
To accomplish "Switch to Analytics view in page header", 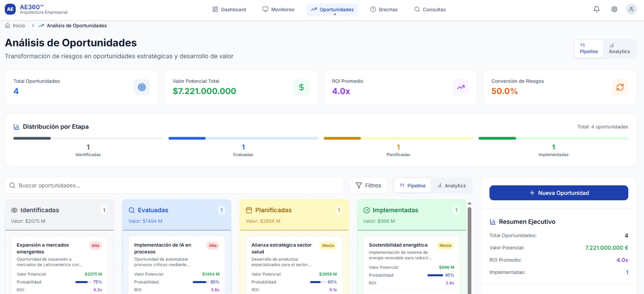I will coord(619,49).
